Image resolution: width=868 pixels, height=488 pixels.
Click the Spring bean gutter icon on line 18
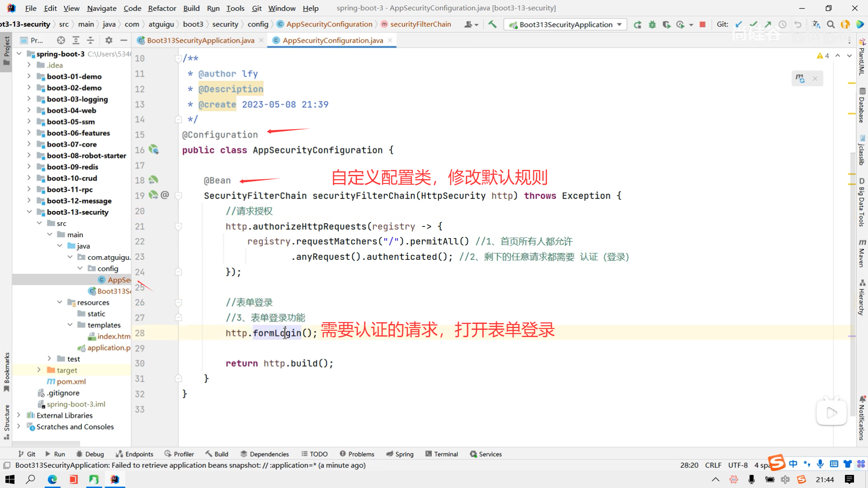[154, 180]
